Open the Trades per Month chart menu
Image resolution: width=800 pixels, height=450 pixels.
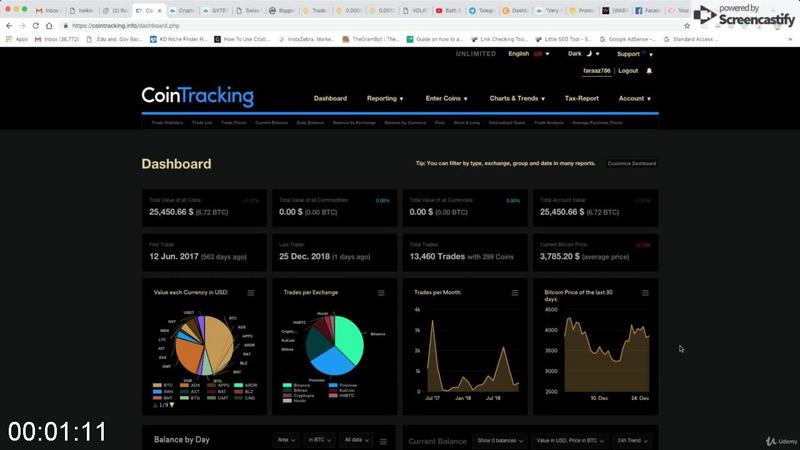coord(515,293)
